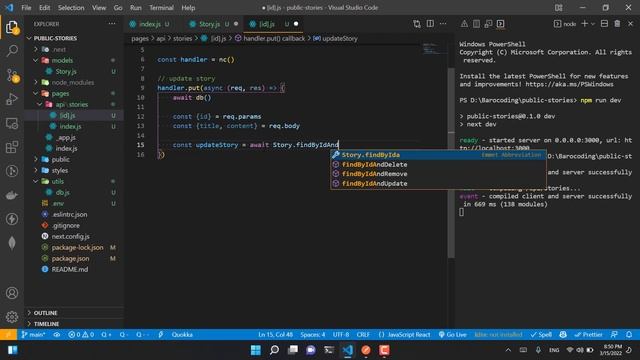640x360 pixels.
Task: Open Task View on taskbar
Action: tap(293, 350)
